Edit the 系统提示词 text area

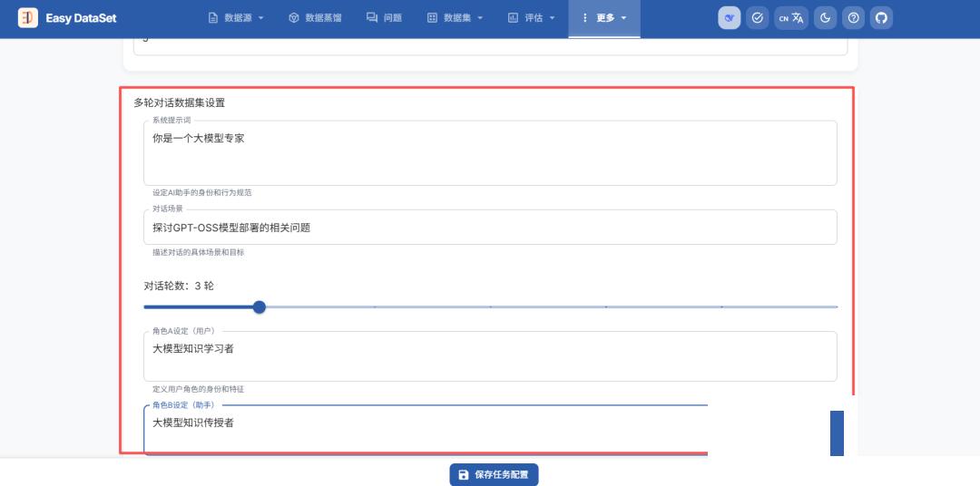coord(490,153)
